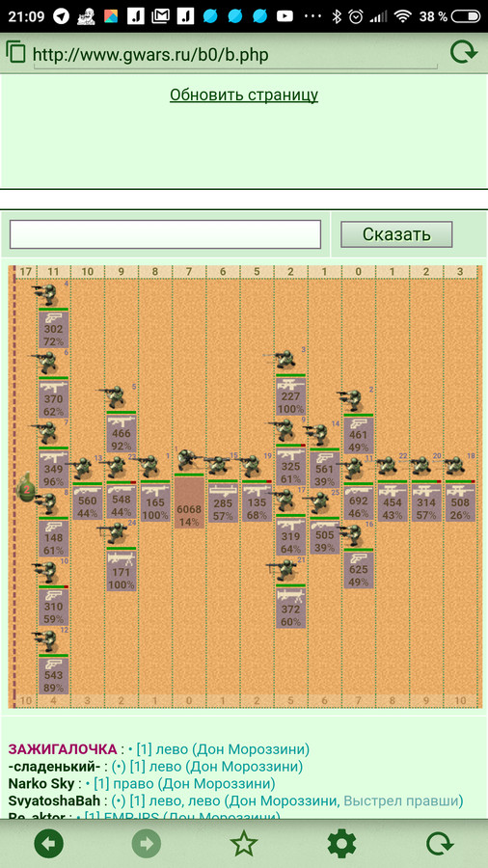
Task: Open the 548 44% unit stats box
Action: click(x=122, y=502)
